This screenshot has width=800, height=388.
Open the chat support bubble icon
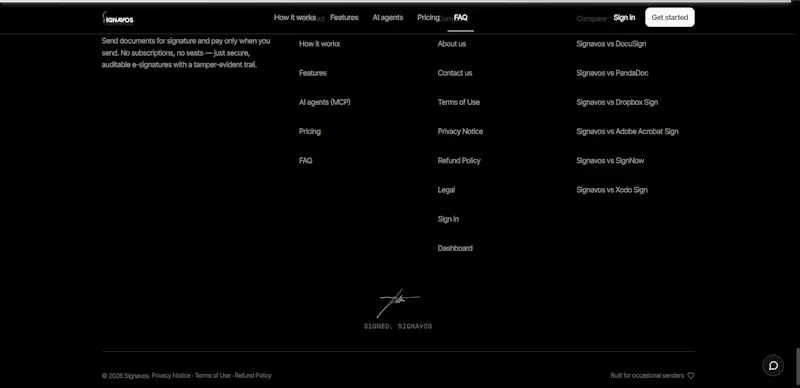pos(773,366)
